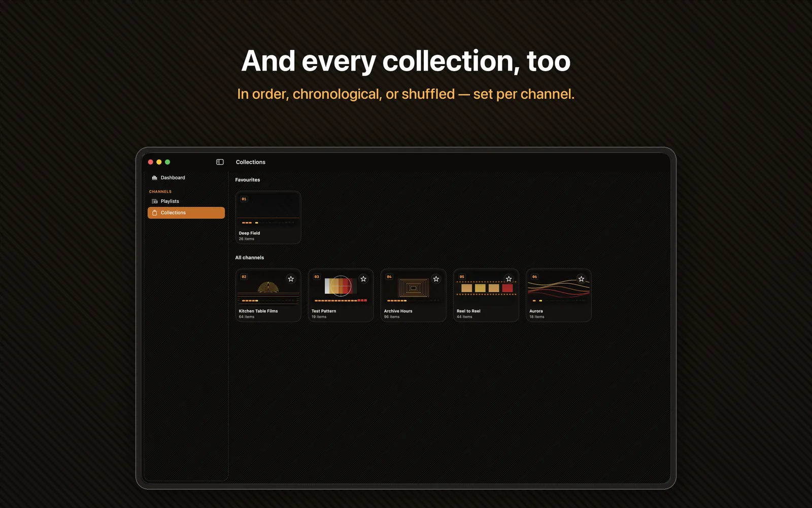Image resolution: width=812 pixels, height=508 pixels.
Task: Click the 06 badge on Aurora
Action: tap(534, 277)
